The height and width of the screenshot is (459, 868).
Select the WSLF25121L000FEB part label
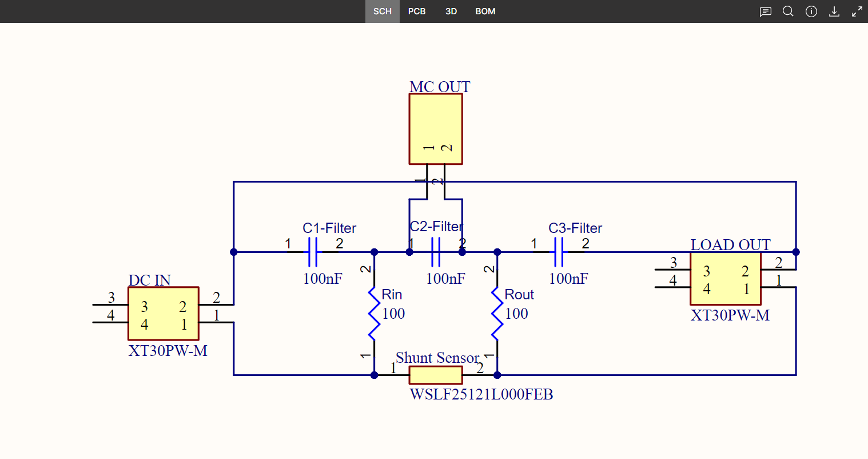tap(480, 395)
